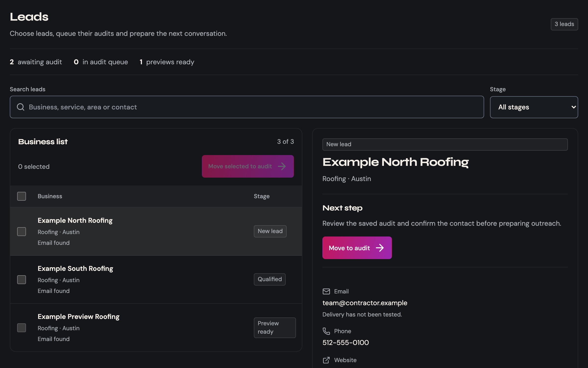Image resolution: width=588 pixels, height=368 pixels.
Task: Click the magnifier icon in the search box
Action: 21,107
